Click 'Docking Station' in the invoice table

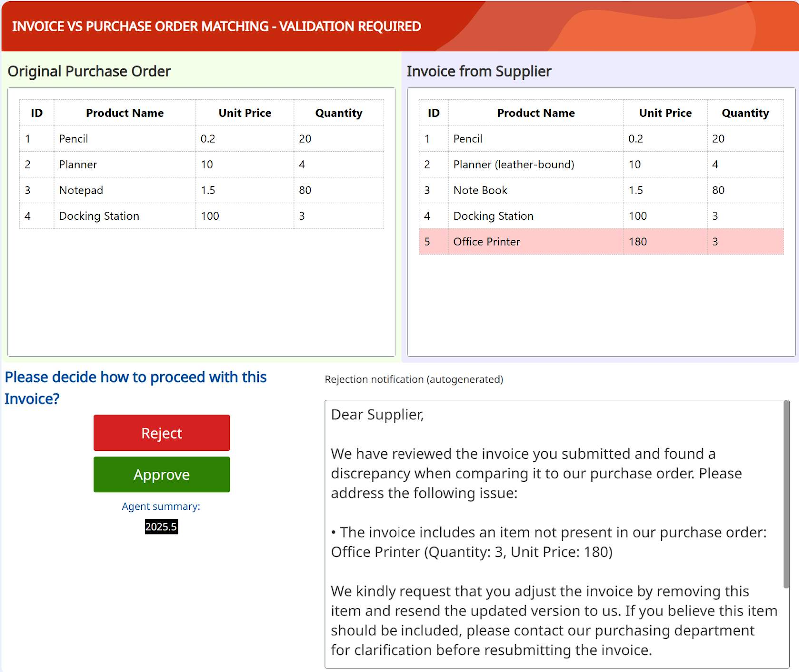493,216
